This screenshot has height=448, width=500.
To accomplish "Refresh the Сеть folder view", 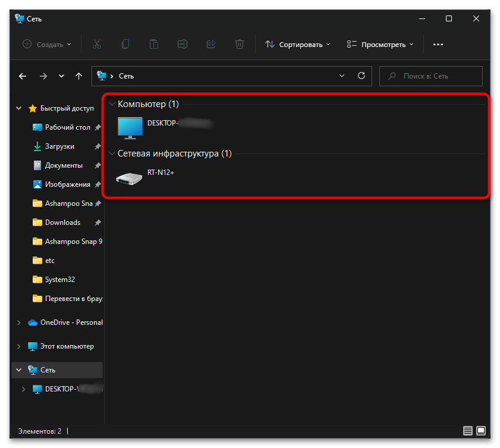I will point(361,76).
